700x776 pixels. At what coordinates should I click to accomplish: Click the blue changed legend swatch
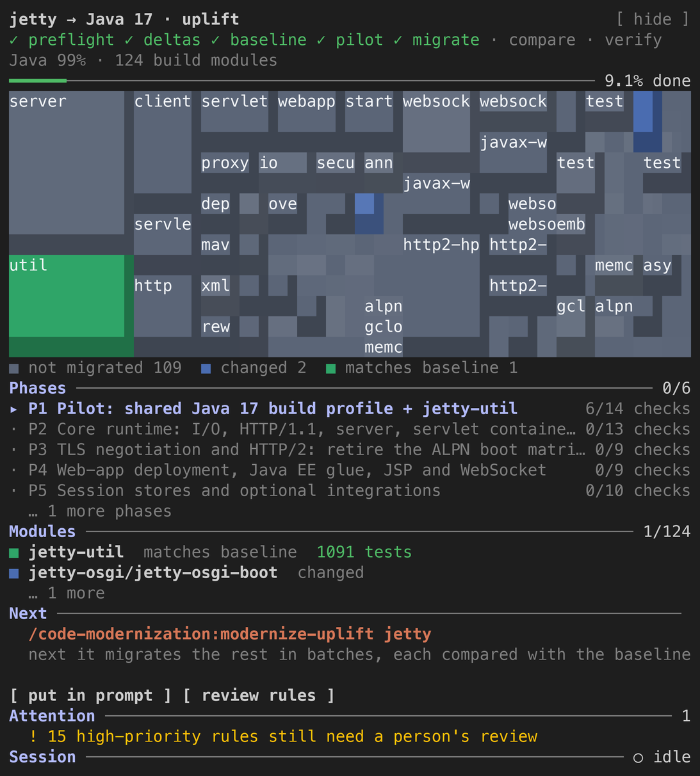tap(206, 368)
